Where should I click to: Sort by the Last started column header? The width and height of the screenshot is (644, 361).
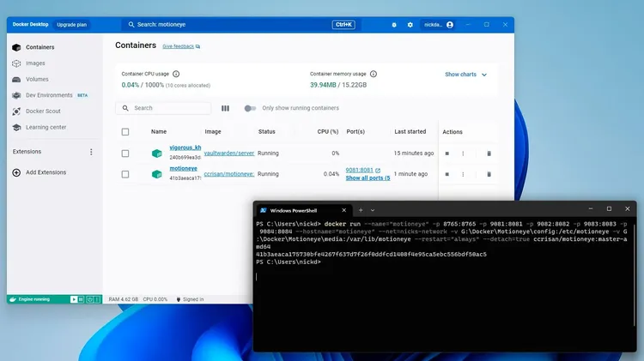410,132
